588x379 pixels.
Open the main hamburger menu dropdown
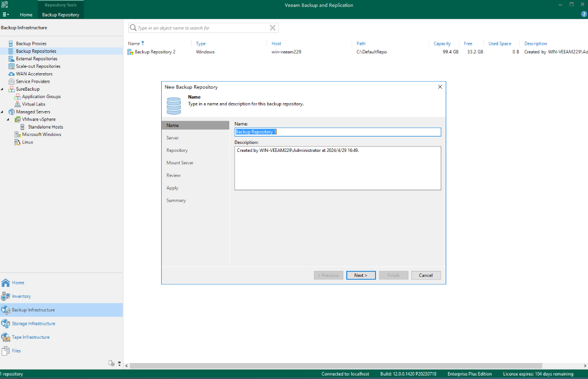point(5,14)
